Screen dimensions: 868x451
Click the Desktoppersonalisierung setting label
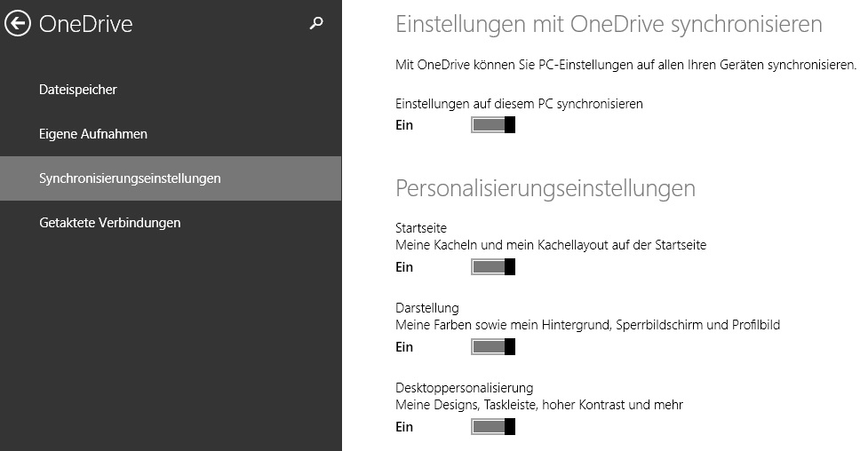464,388
